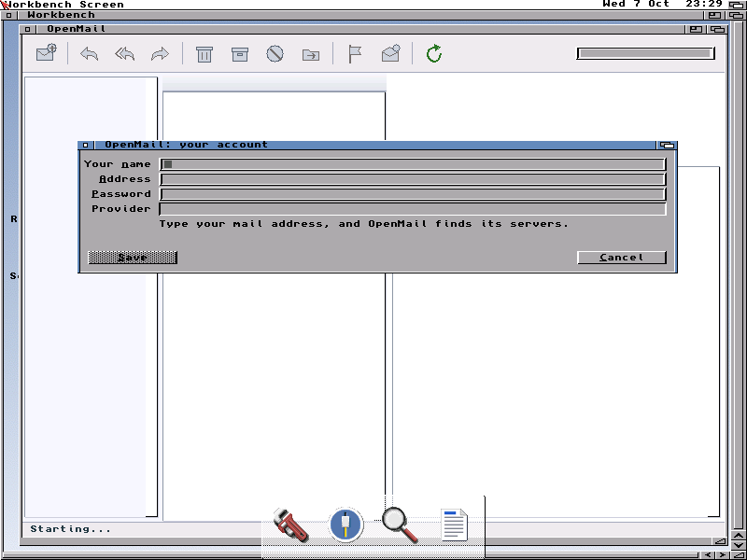The image size is (747, 560).
Task: Click the Starting... status bar text
Action: click(71, 529)
